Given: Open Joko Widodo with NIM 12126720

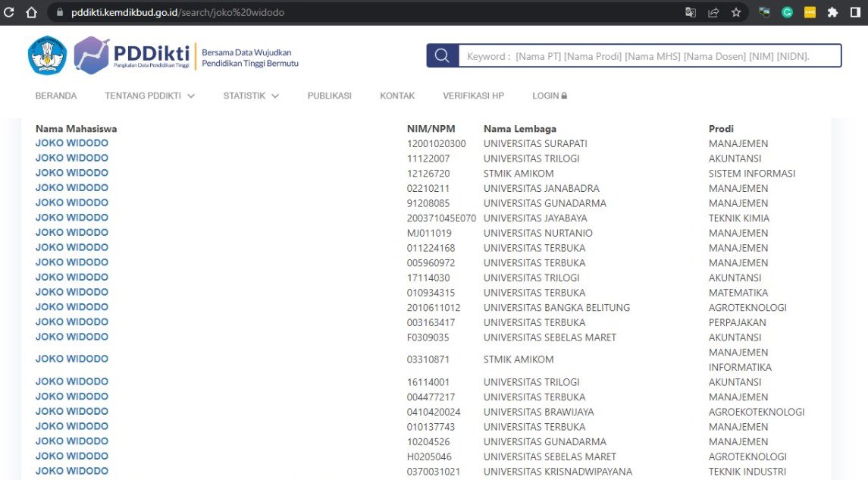Looking at the screenshot, I should coord(72,173).
